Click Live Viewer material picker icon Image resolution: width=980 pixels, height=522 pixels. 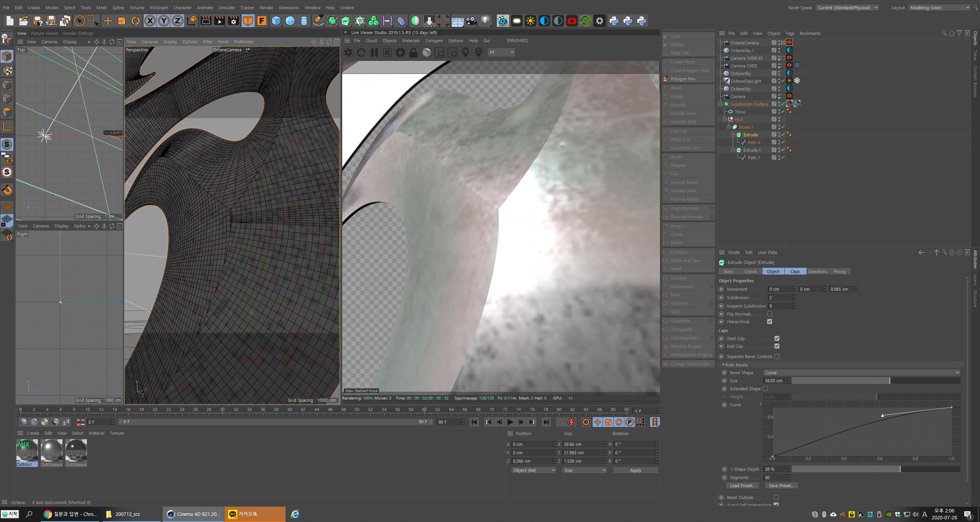(479, 52)
